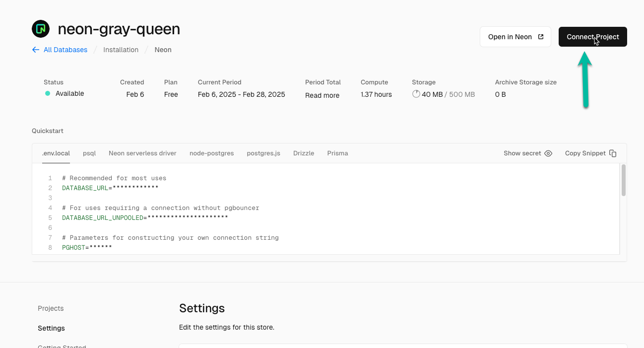644x348 pixels.
Task: Click the Show secret text
Action: pos(522,153)
